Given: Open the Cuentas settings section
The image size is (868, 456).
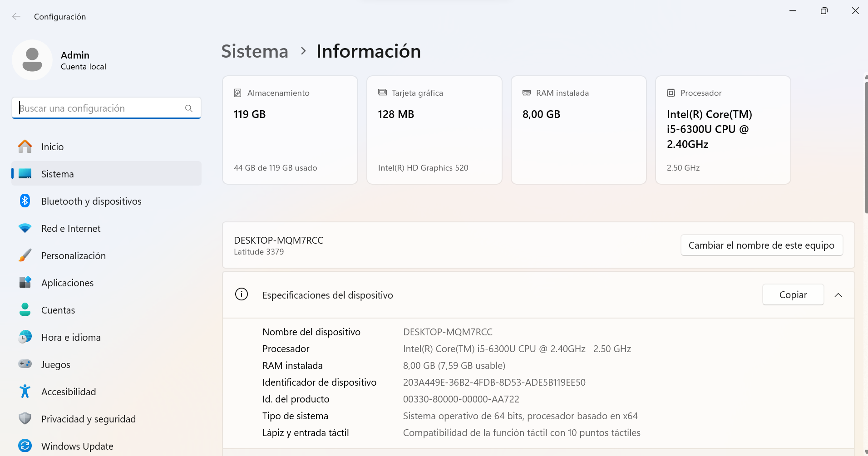Looking at the screenshot, I should (58, 310).
